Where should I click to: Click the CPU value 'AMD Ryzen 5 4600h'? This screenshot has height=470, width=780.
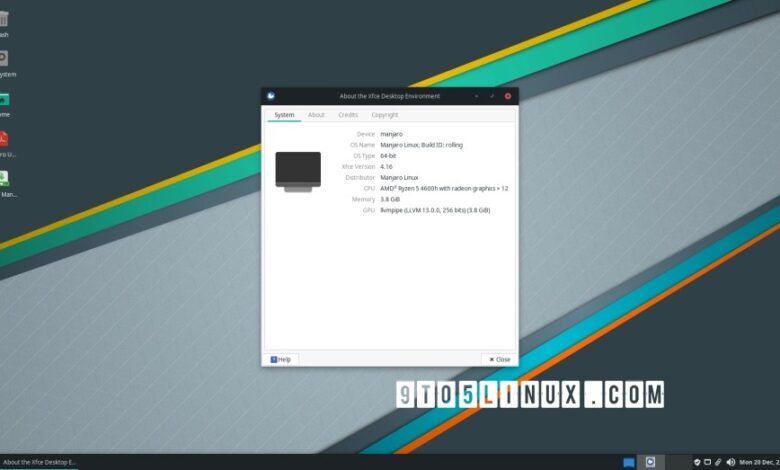444,188
